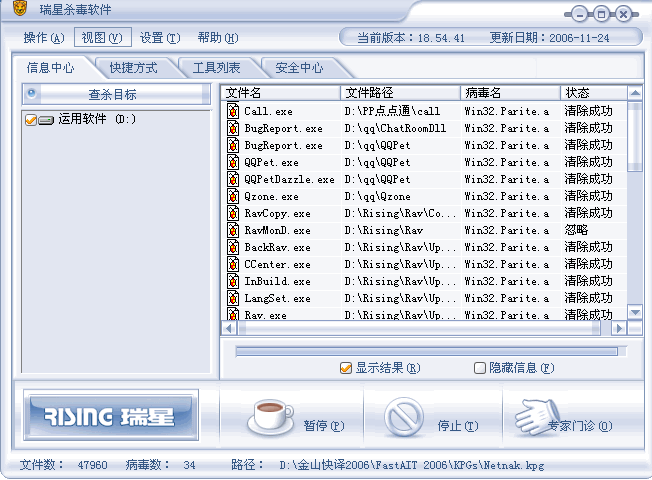
Task: Click the file count value 47960
Action: [92, 465]
